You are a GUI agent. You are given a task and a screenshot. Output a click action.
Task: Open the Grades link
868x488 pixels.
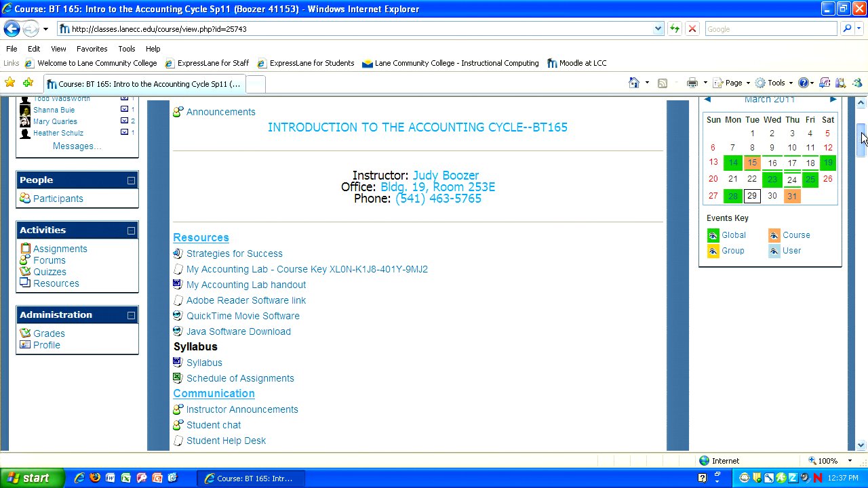point(49,333)
